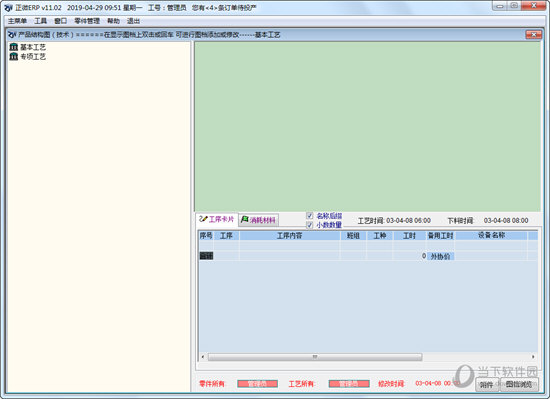Screen dimensions: 550x399
Task: Click the building icon beside 基本工艺
Action: [14, 47]
